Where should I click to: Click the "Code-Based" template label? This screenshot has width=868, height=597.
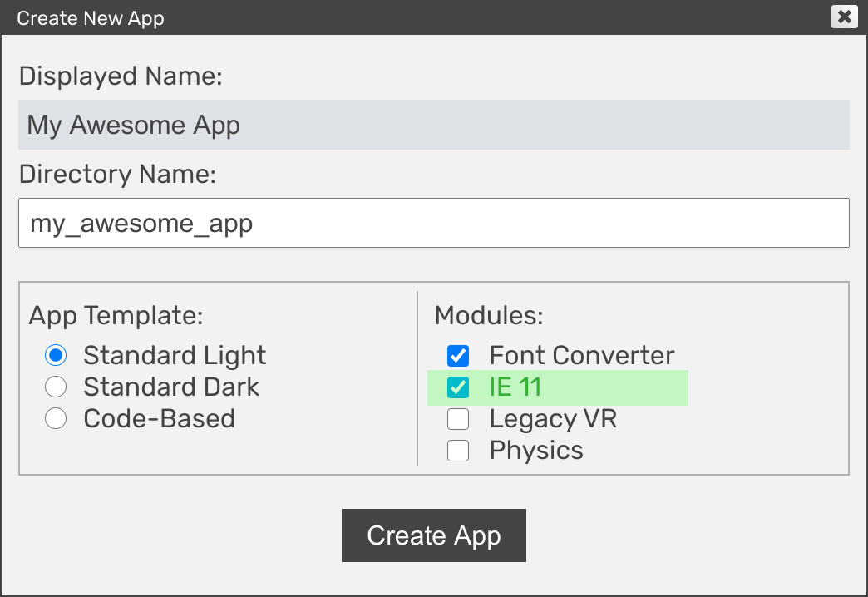(x=159, y=419)
